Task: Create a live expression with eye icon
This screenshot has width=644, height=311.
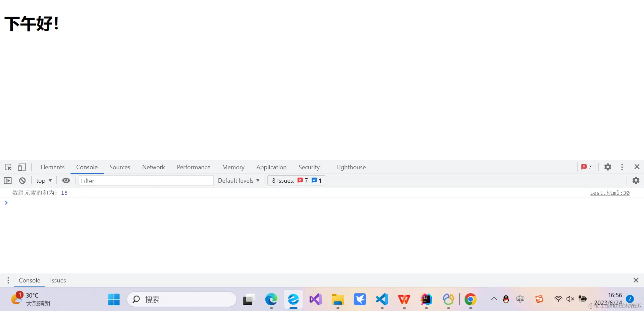Action: click(x=66, y=180)
